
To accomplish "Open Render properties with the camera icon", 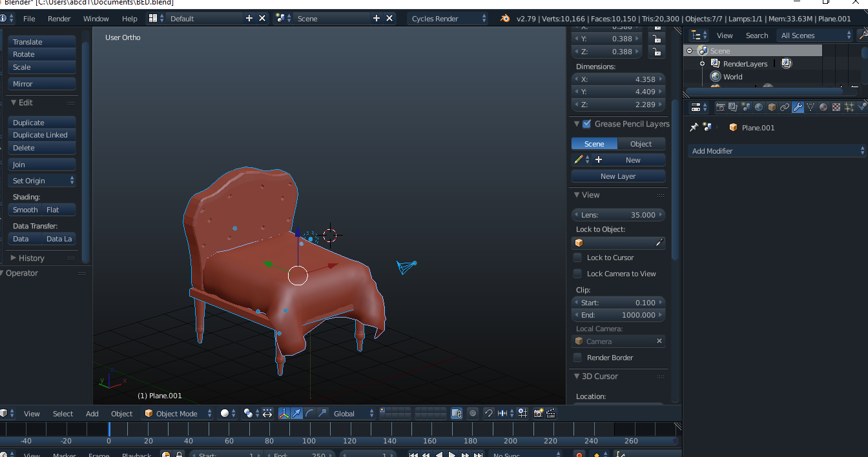I will pos(720,107).
